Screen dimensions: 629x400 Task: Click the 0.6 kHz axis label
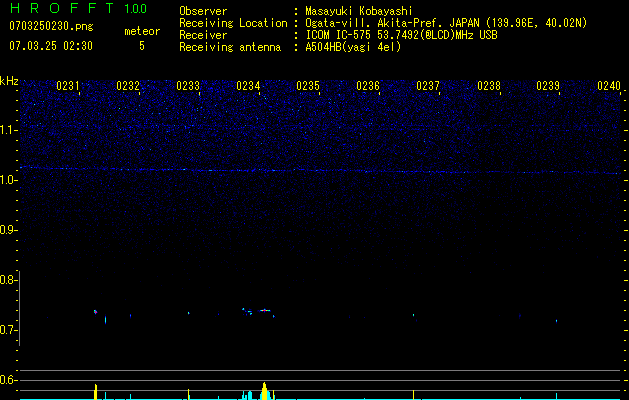coord(8,380)
